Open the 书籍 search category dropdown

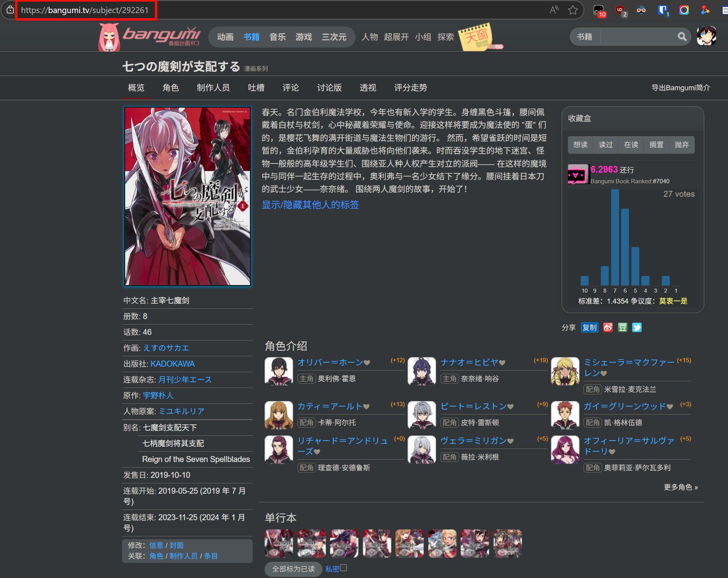[x=585, y=37]
